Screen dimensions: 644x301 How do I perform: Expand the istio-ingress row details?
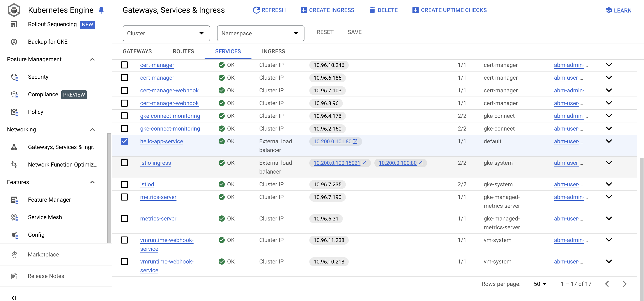(609, 163)
